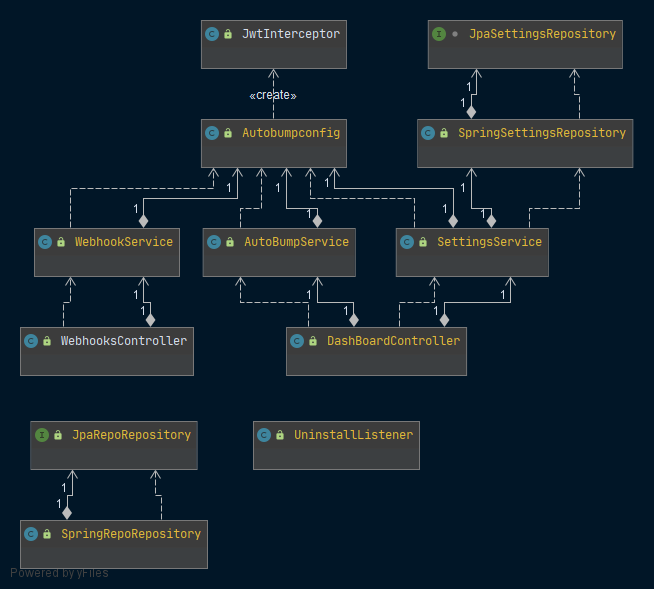
Task: Click the lock icon beside JwtInterceptor
Action: point(228,34)
